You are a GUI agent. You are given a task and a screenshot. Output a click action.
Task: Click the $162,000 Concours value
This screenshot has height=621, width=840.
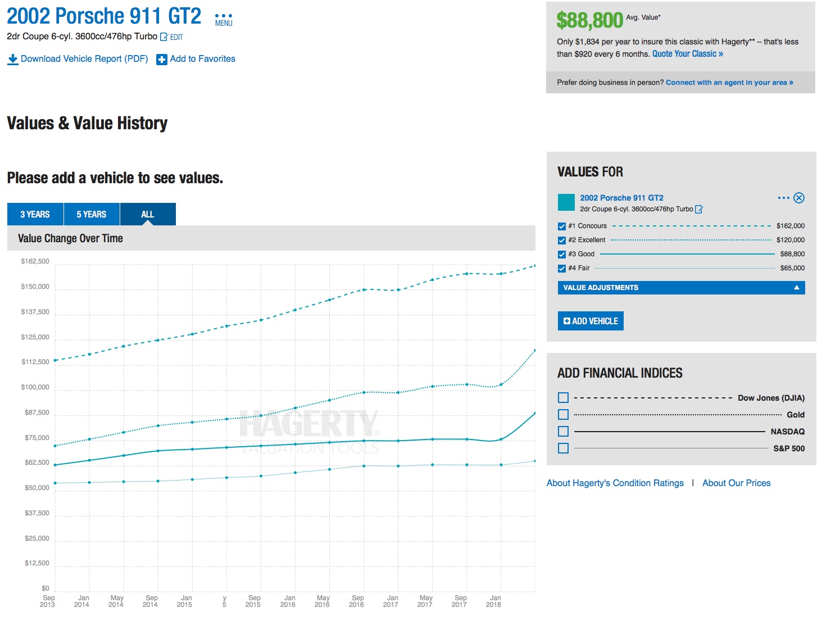coord(790,226)
